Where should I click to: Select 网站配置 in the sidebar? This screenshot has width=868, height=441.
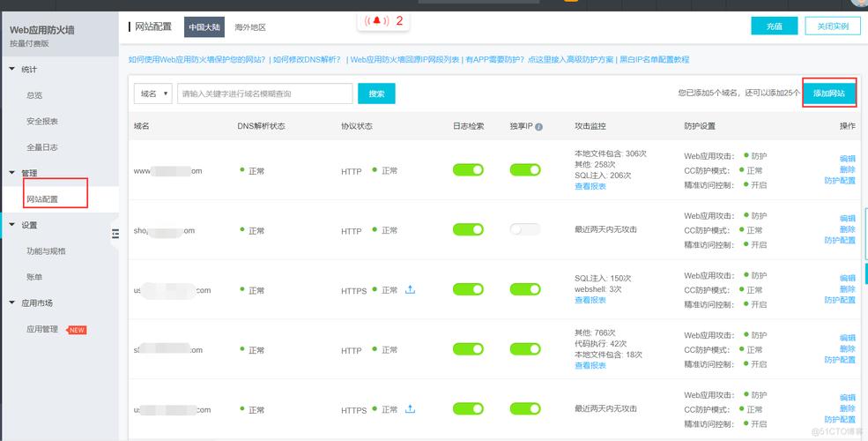pyautogui.click(x=42, y=199)
